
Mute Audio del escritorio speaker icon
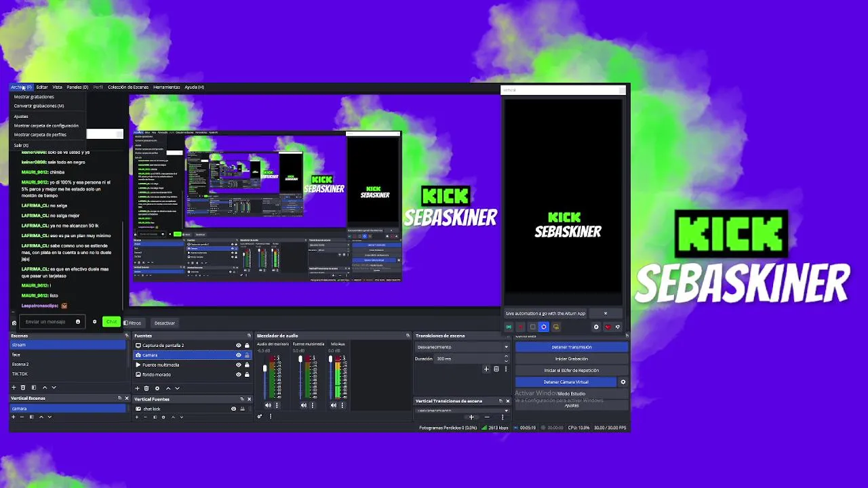click(268, 405)
